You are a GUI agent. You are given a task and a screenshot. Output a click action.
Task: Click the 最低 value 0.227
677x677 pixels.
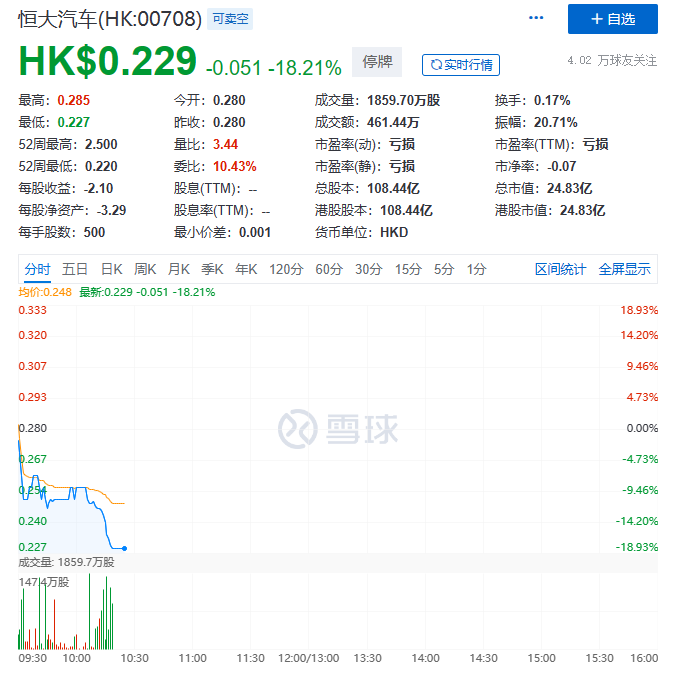(73, 123)
